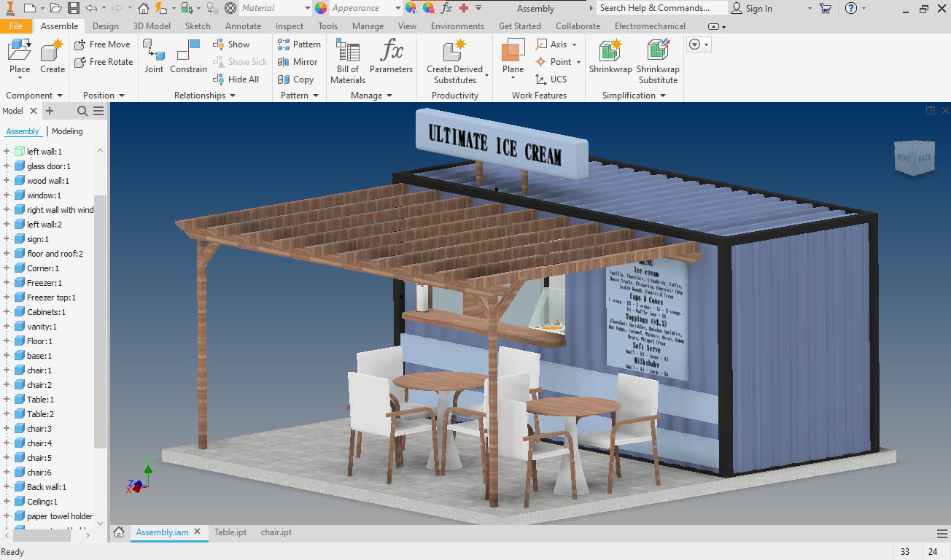
Task: Click the fx parameters icon in quick access
Action: (x=446, y=8)
